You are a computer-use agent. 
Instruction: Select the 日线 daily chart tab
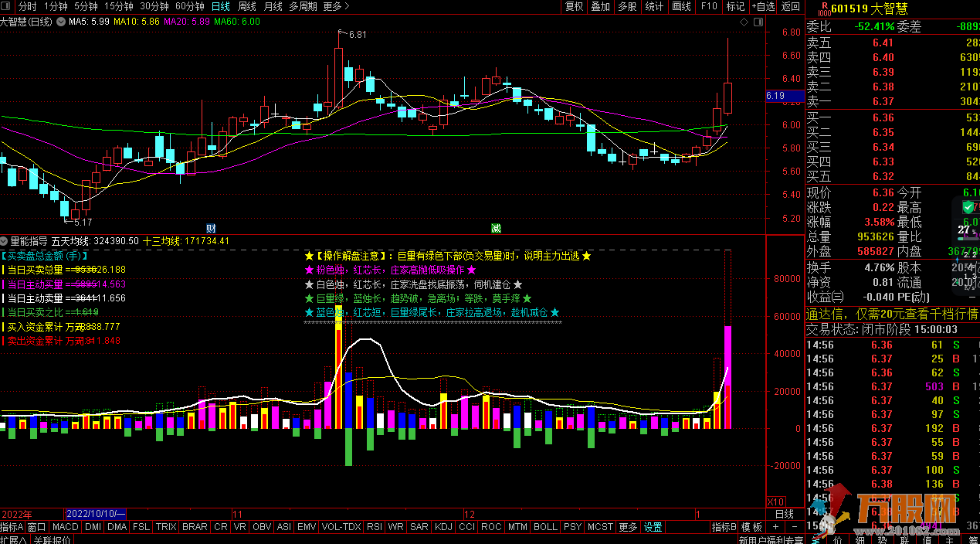click(221, 6)
